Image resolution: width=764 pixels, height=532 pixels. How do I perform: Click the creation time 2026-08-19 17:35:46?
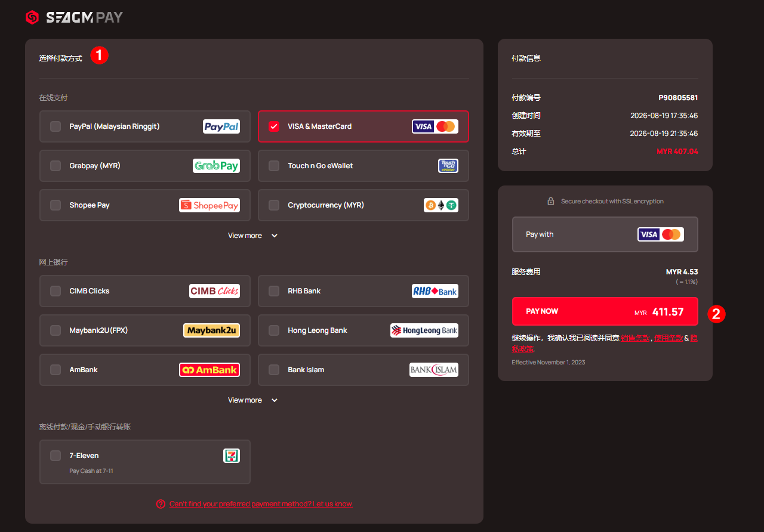664,116
